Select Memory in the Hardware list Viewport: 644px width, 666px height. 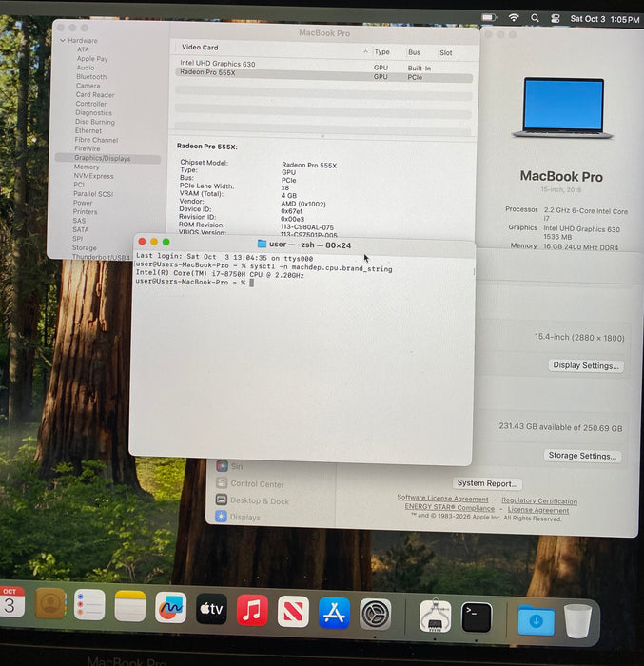87,166
